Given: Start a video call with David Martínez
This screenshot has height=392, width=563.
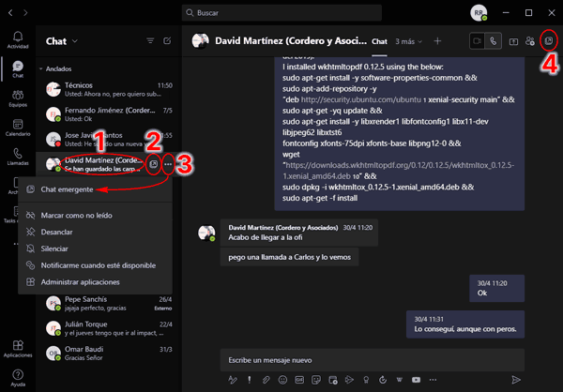Looking at the screenshot, I should 478,41.
